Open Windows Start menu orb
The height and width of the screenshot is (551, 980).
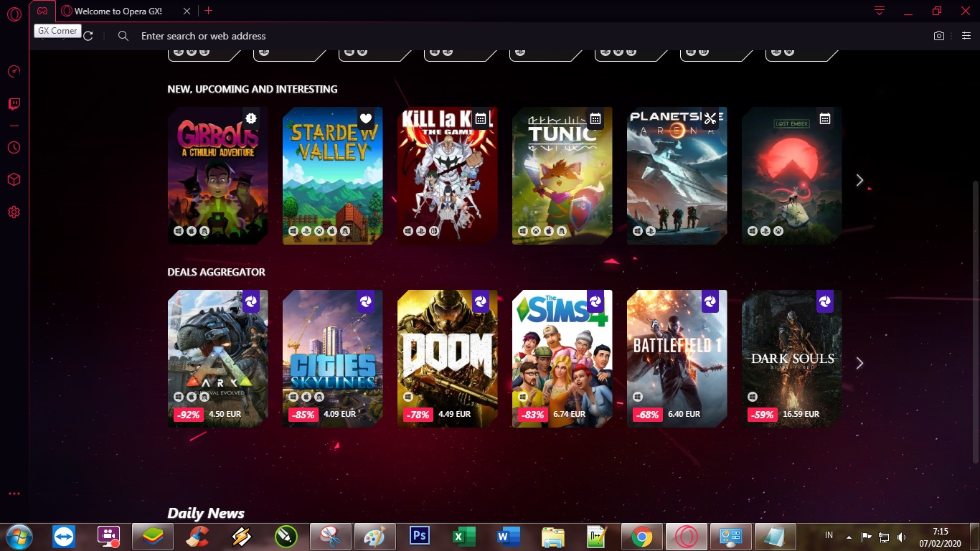[x=18, y=536]
